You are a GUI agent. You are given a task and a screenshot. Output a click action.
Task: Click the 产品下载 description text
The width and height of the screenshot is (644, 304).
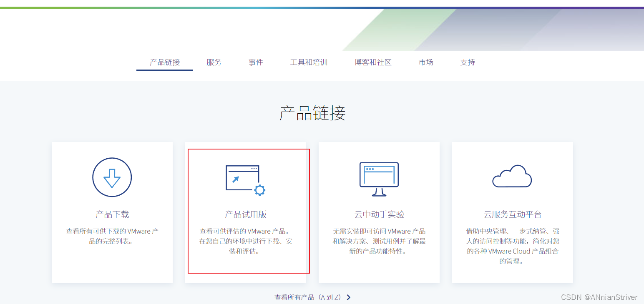click(x=112, y=236)
